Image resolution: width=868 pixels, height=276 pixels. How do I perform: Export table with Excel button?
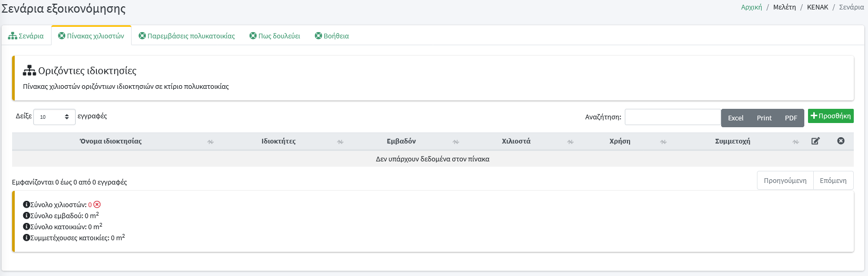735,118
